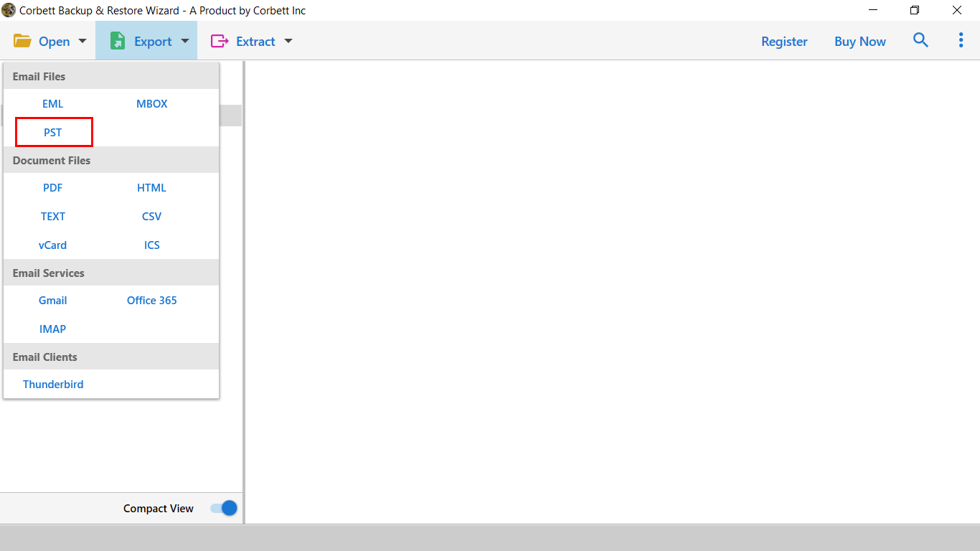Click the Email Clients section header
This screenshot has height=551, width=980.
(x=111, y=357)
